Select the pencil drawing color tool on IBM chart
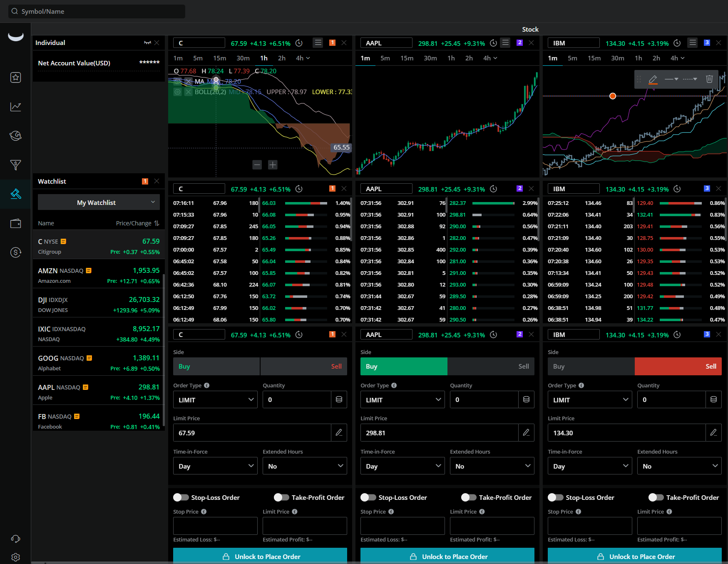This screenshot has height=564, width=728. pos(653,79)
